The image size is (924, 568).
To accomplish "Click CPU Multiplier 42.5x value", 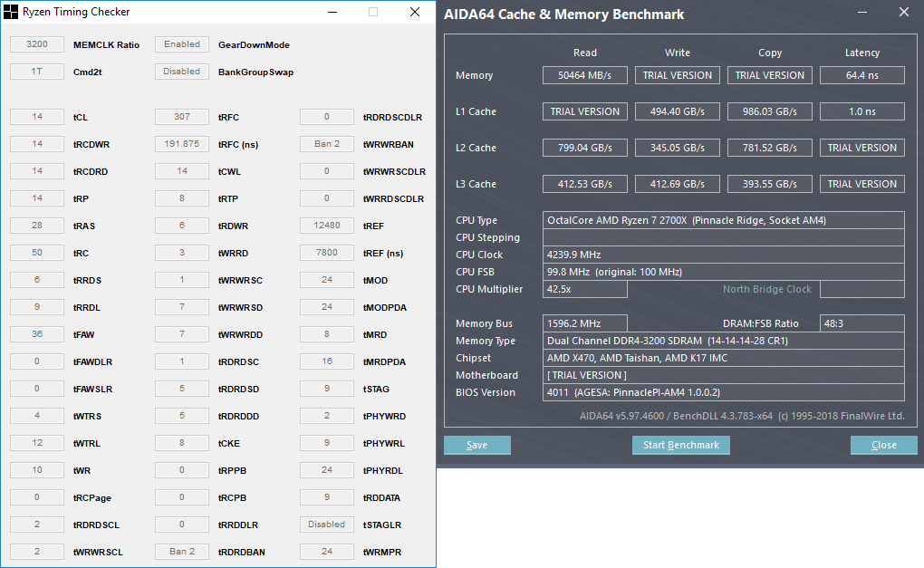I will [584, 289].
